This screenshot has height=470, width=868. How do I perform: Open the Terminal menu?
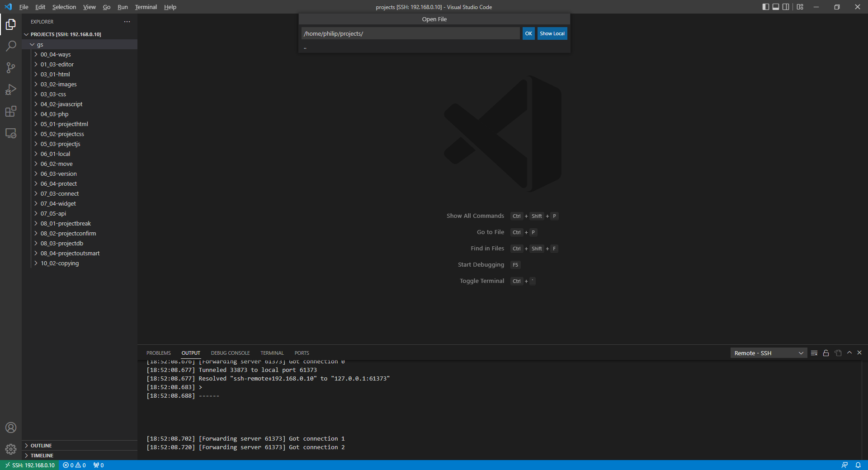coord(146,7)
